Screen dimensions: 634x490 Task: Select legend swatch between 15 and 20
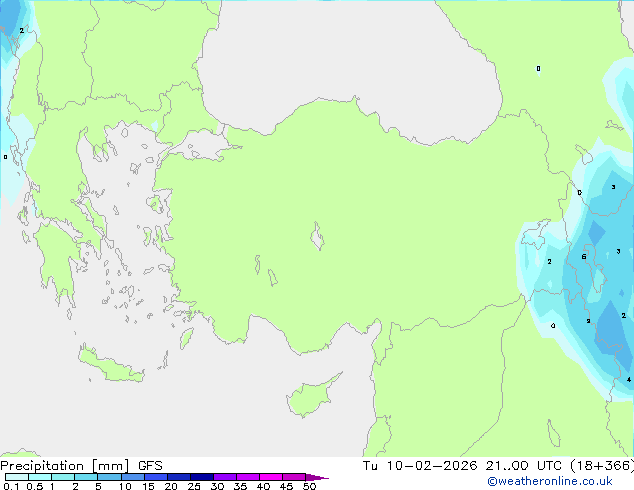pyautogui.click(x=156, y=477)
